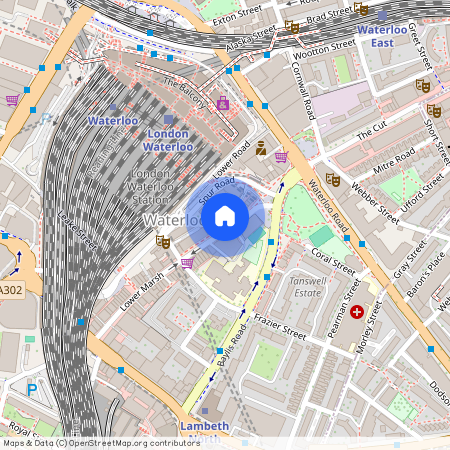Image resolution: width=450 pixels, height=450 pixels.
Task: Select the Greet Street label
Action: pyautogui.click(x=420, y=46)
